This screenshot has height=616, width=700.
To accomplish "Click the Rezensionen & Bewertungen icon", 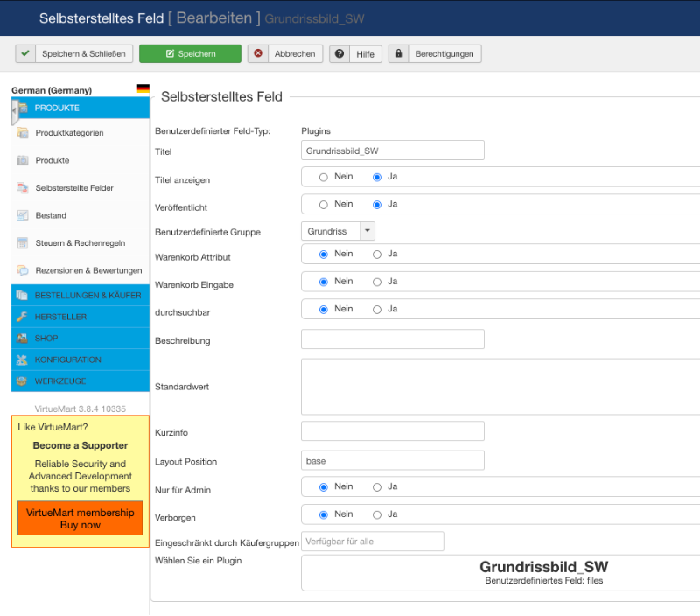I will (x=23, y=270).
